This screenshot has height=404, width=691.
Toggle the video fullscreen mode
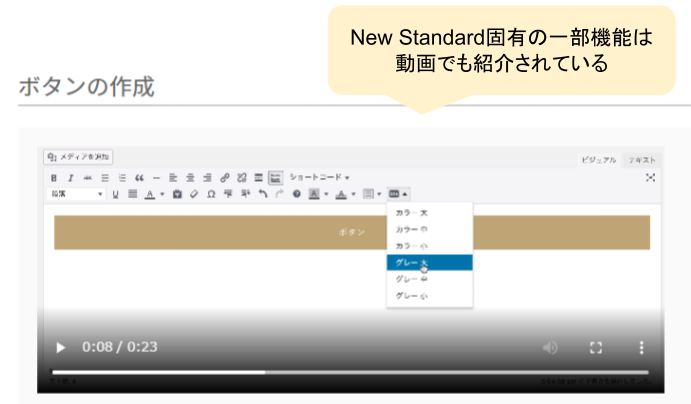(x=596, y=347)
